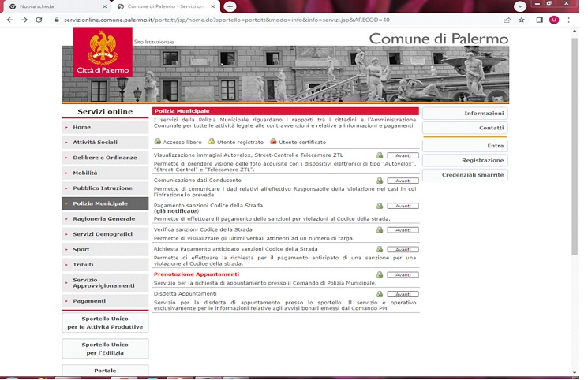Screen dimensions: 588x380
Task: Click the share page icon in the address bar
Action: click(507, 20)
